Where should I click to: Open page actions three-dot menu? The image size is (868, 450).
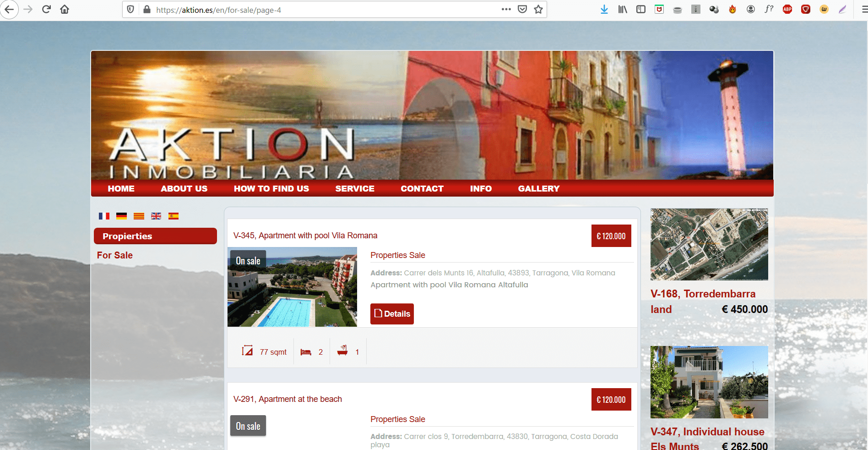pos(506,9)
